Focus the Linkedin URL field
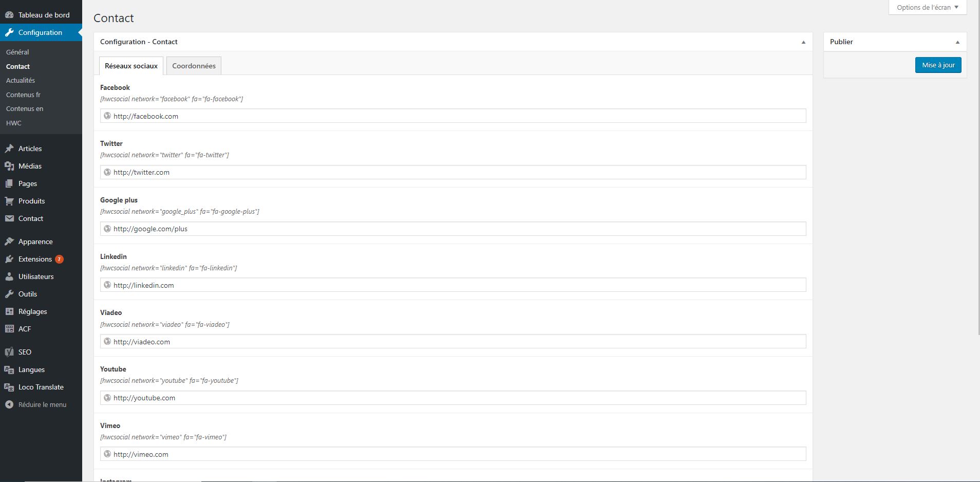The height and width of the screenshot is (482, 980). (x=453, y=285)
